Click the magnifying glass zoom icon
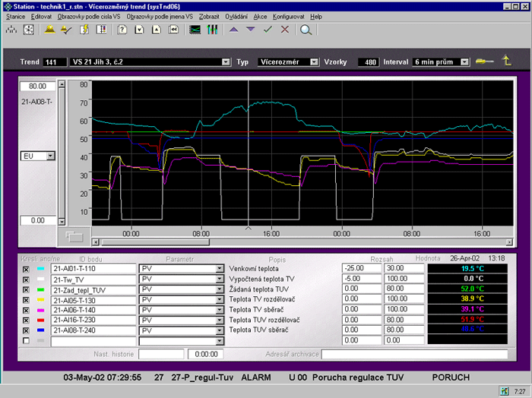Image resolution: width=532 pixels, height=398 pixels. [x=306, y=30]
